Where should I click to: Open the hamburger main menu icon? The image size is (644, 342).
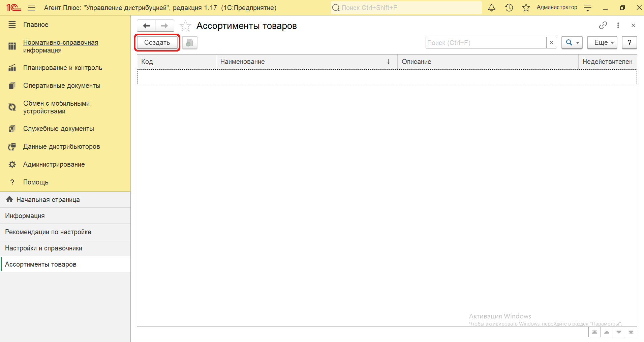coord(32,8)
